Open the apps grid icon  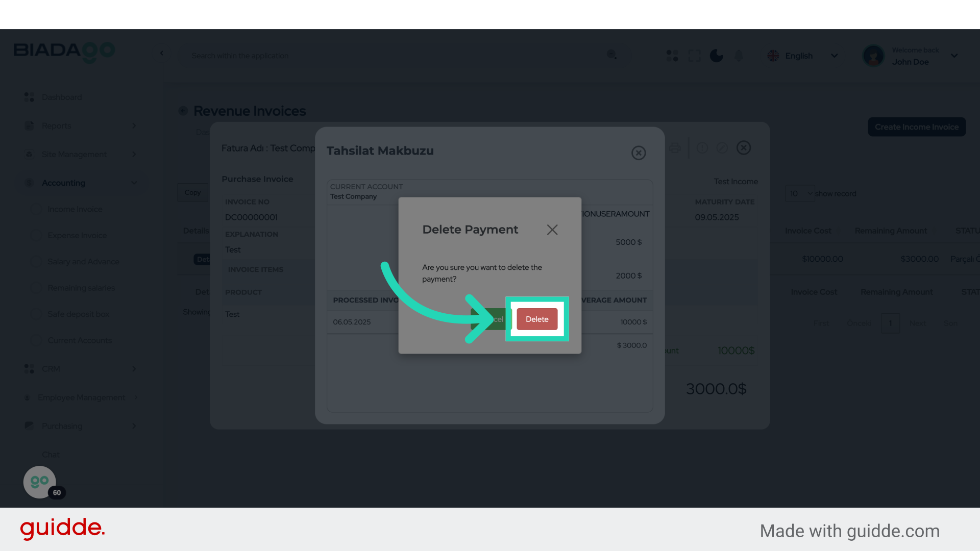672,56
